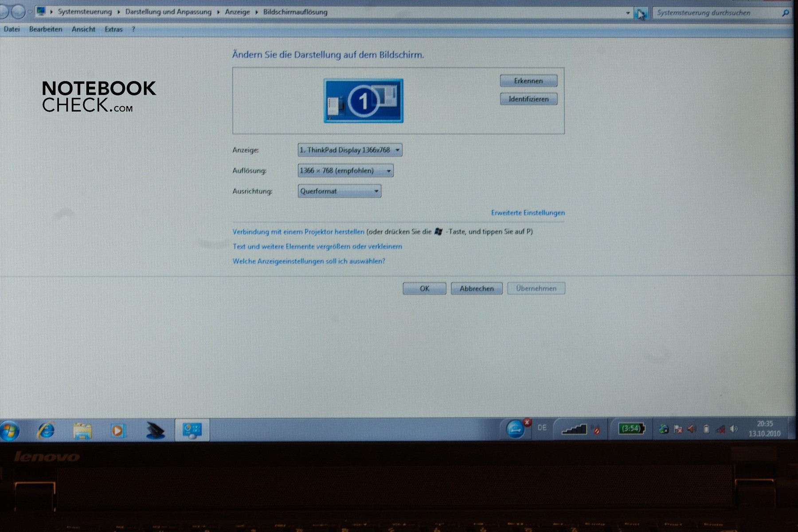
Task: Open the ? help menu
Action: click(x=133, y=29)
